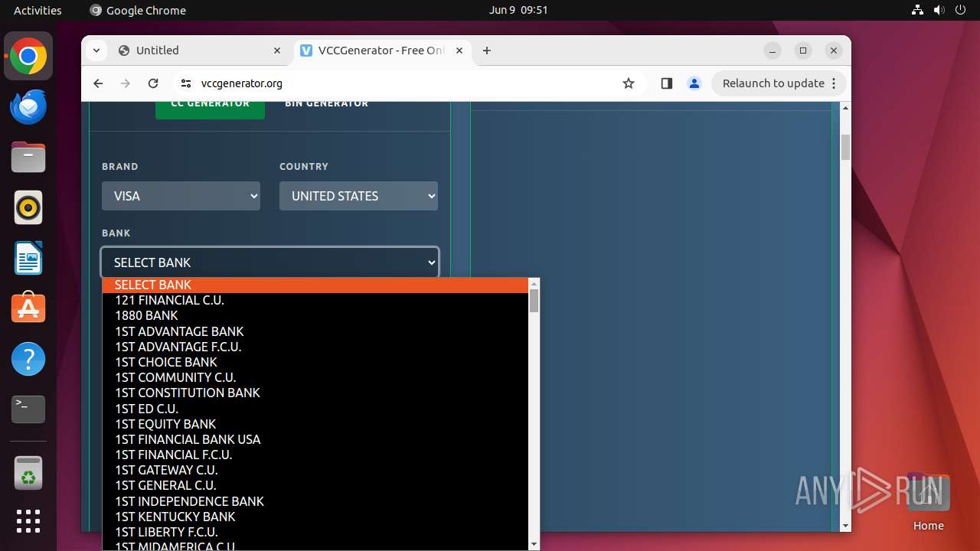The height and width of the screenshot is (551, 980).
Task: Launch LibreOffice Writer from the dock
Action: tap(28, 259)
